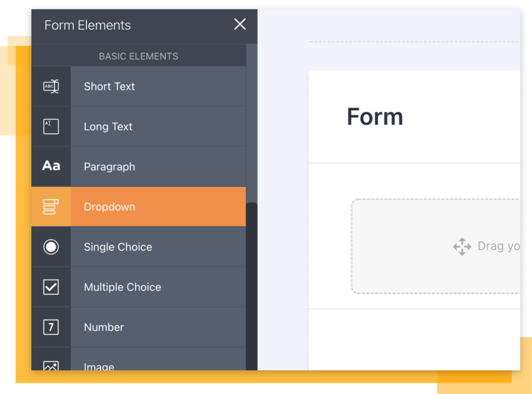Click the Form Elements panel title
The image size is (532, 394).
(87, 25)
